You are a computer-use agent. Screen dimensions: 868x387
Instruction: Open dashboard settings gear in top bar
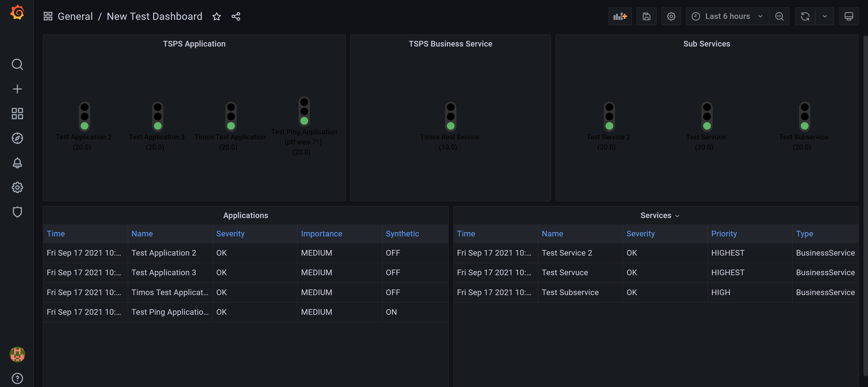point(671,16)
